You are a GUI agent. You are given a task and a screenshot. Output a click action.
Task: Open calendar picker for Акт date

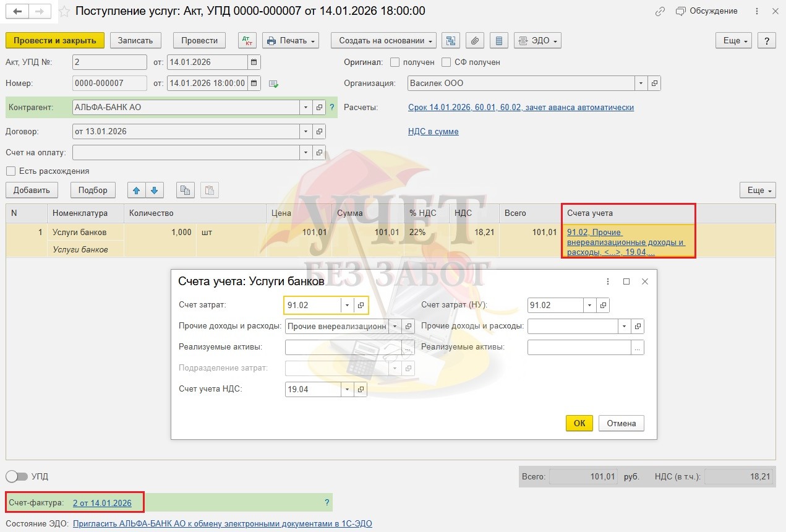click(254, 62)
